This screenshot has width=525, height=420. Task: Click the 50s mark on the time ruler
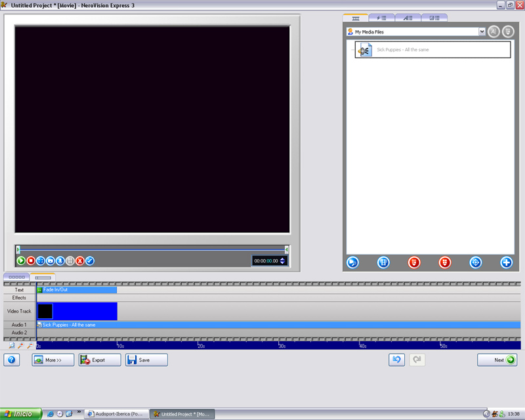(444, 346)
